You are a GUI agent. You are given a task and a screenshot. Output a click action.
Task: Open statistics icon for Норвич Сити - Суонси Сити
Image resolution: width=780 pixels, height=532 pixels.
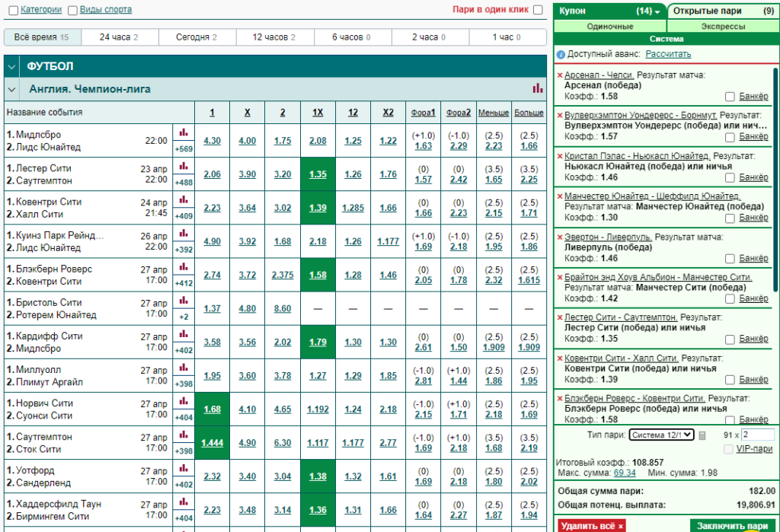(184, 401)
